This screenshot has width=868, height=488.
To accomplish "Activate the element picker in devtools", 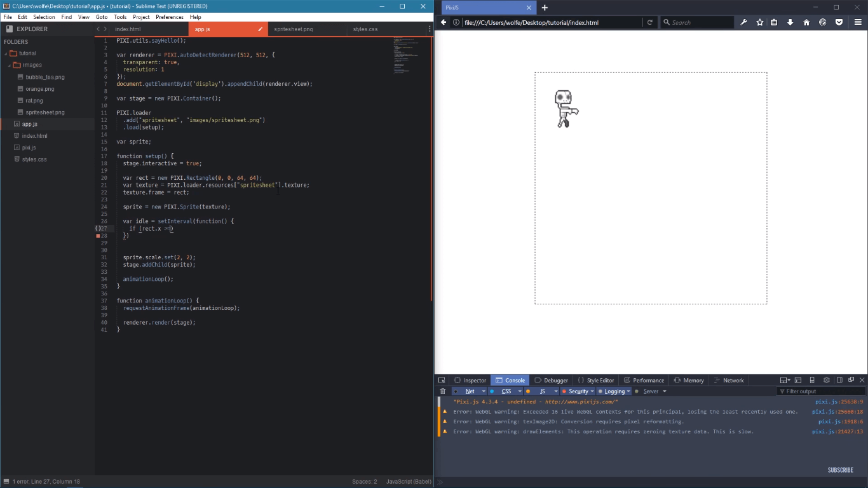I will point(442,380).
